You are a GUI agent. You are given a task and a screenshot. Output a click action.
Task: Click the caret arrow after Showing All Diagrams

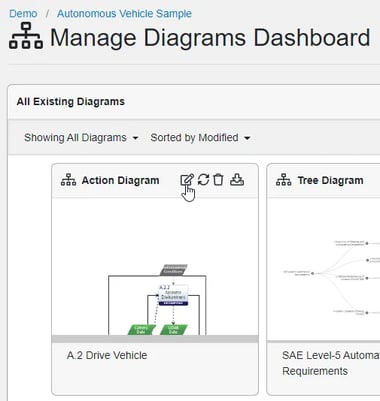point(135,138)
